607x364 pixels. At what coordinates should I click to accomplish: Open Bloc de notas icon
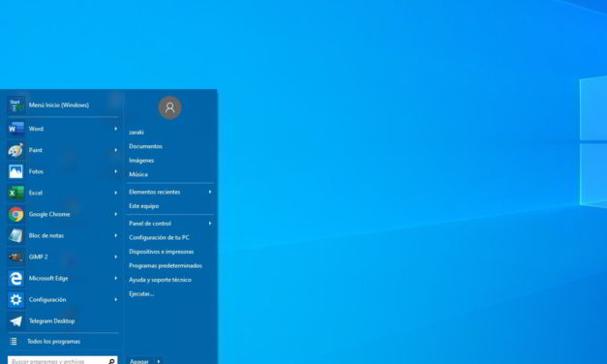(15, 235)
